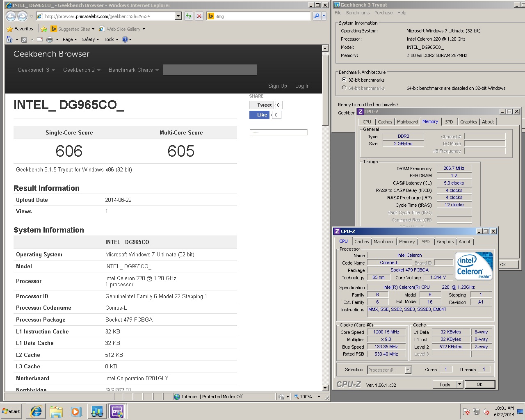Switch to Caches tab in front CPU-Z
The image size is (525, 420).
pyautogui.click(x=362, y=242)
